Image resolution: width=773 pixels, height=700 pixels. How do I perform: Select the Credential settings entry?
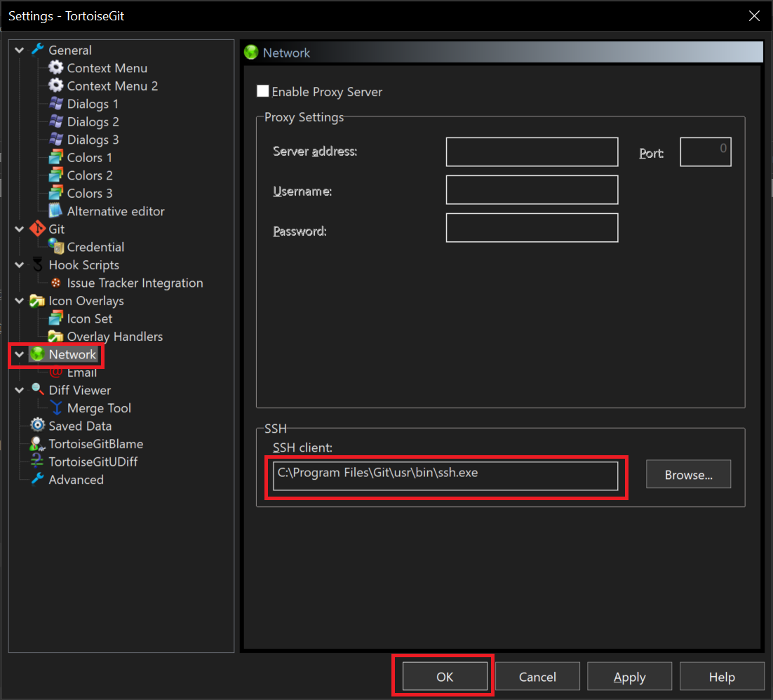95,247
